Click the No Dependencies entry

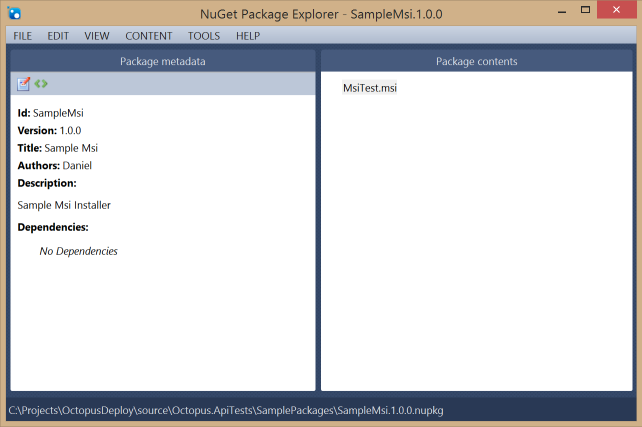click(78, 251)
